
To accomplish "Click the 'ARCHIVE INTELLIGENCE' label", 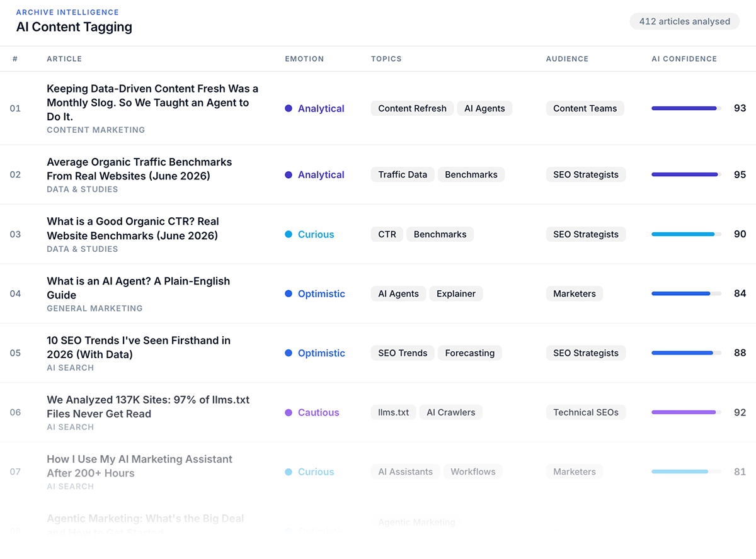I will [67, 12].
